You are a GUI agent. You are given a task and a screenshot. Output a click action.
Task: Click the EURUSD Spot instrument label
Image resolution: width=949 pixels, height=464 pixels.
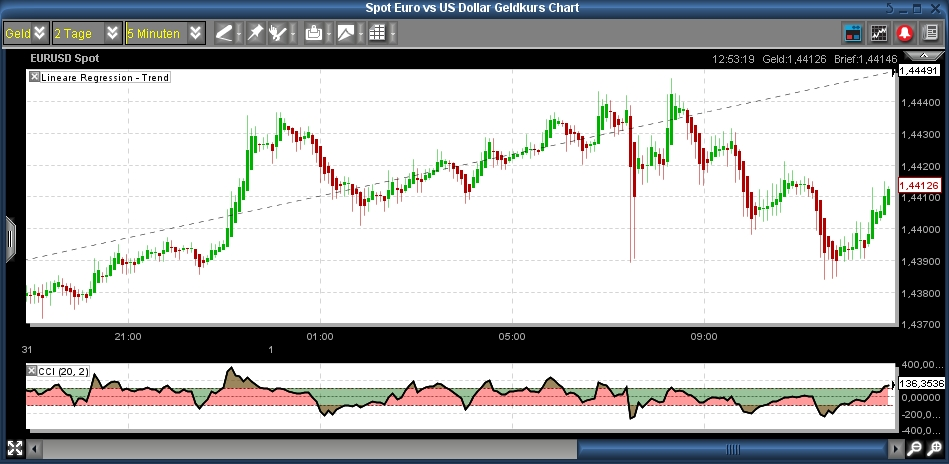coord(65,58)
